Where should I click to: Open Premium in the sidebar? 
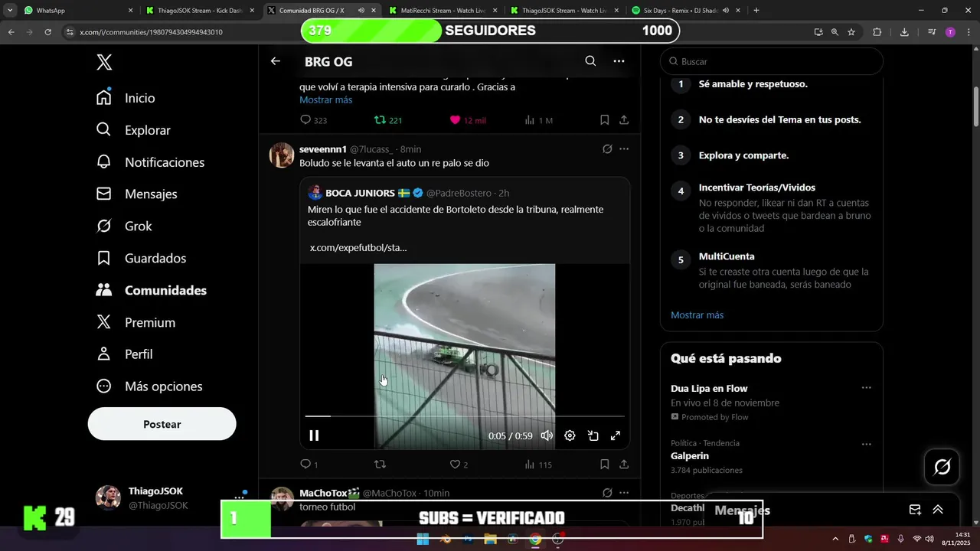click(136, 323)
